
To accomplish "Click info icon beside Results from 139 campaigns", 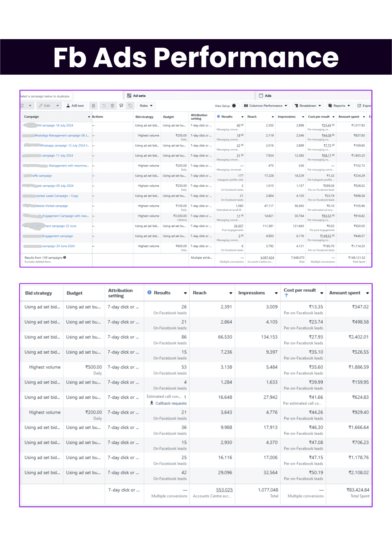I will click(x=65, y=258).
